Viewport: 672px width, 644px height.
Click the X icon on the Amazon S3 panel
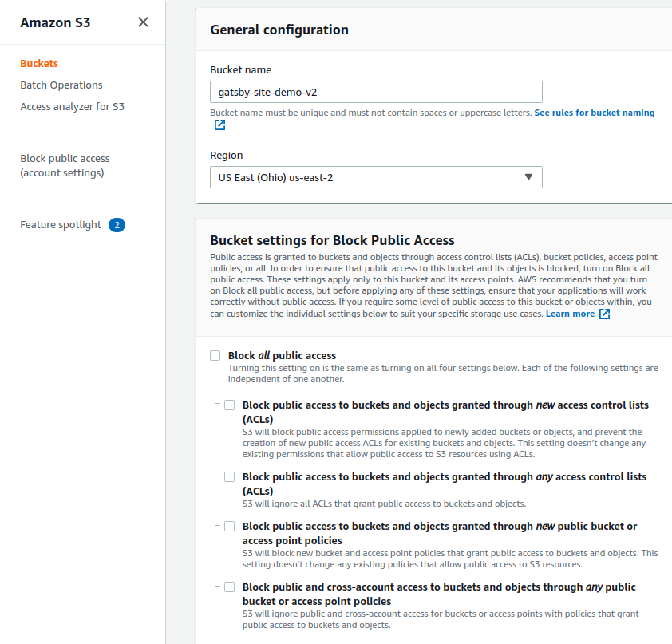tap(143, 22)
